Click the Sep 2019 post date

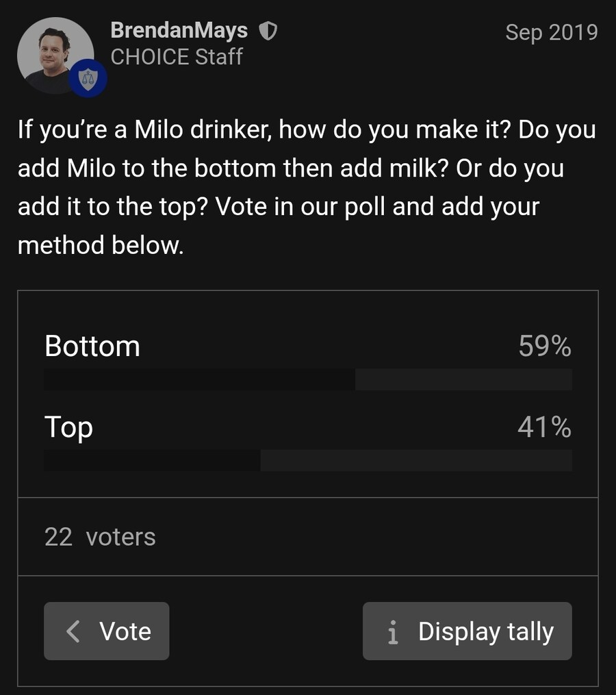click(x=551, y=32)
